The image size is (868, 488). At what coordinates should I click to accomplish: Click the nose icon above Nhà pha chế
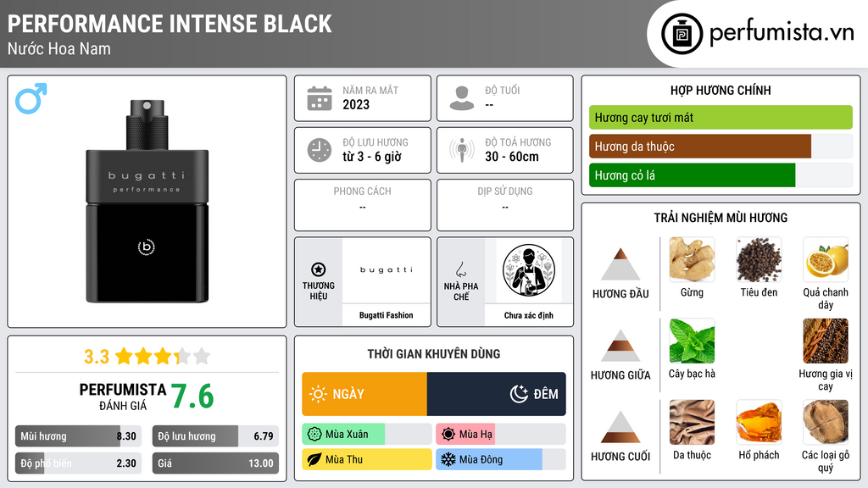460,269
